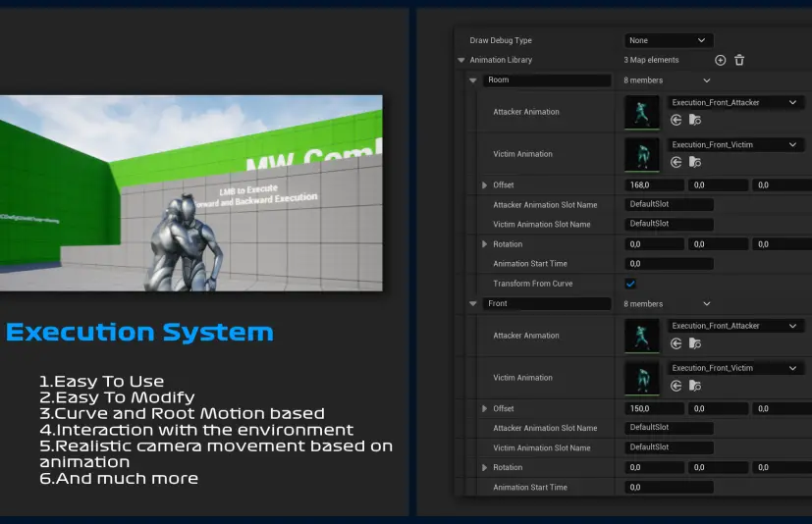
Task: Open the Draw Debug Type dropdown
Action: (x=668, y=40)
